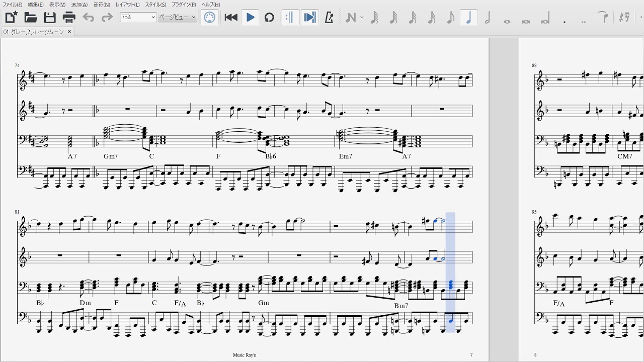
Task: Open the 追加(A) menu
Action: point(79,5)
